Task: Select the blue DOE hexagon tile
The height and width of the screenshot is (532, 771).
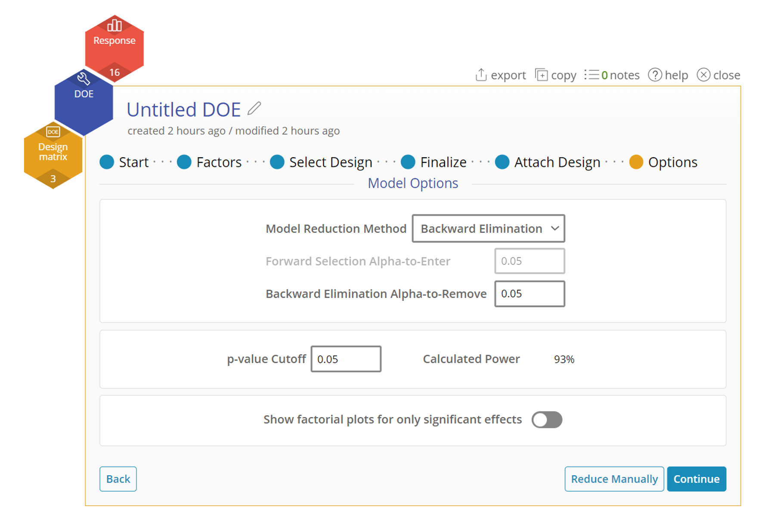Action: point(84,102)
